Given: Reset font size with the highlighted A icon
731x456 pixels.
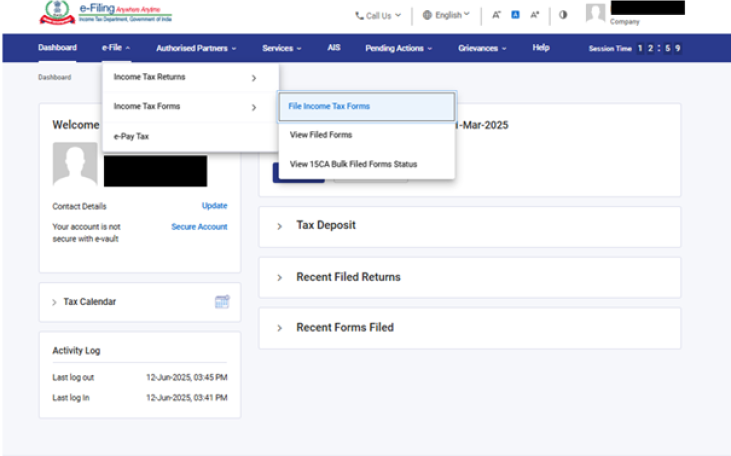Looking at the screenshot, I should 515,15.
